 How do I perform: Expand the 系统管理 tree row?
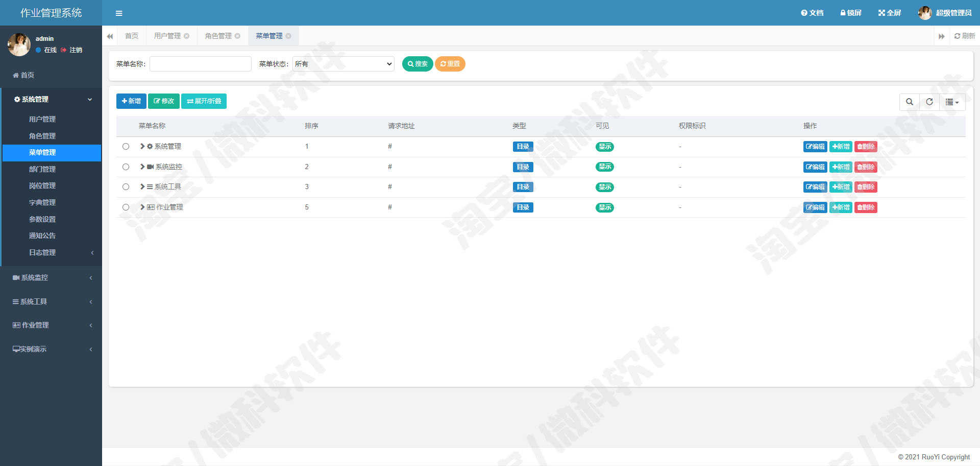point(142,146)
